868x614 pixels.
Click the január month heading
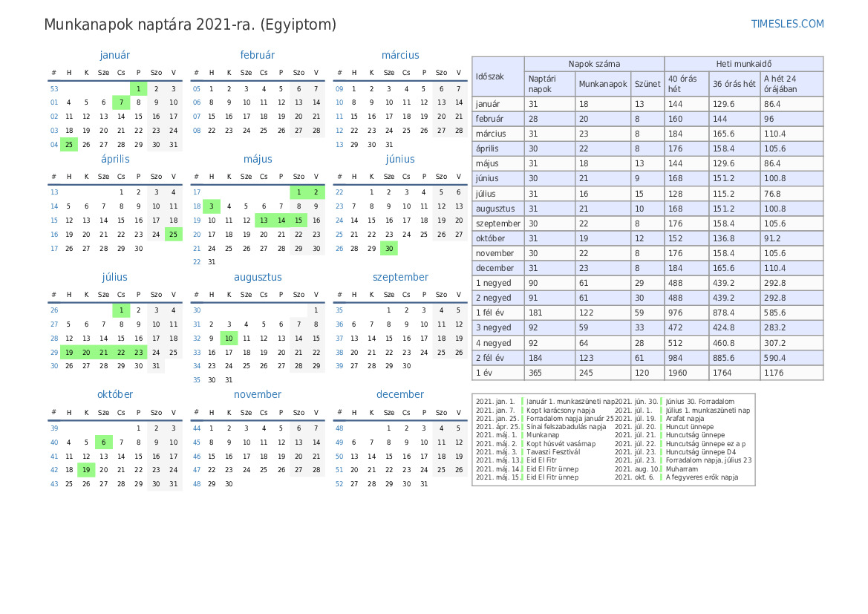pos(114,55)
